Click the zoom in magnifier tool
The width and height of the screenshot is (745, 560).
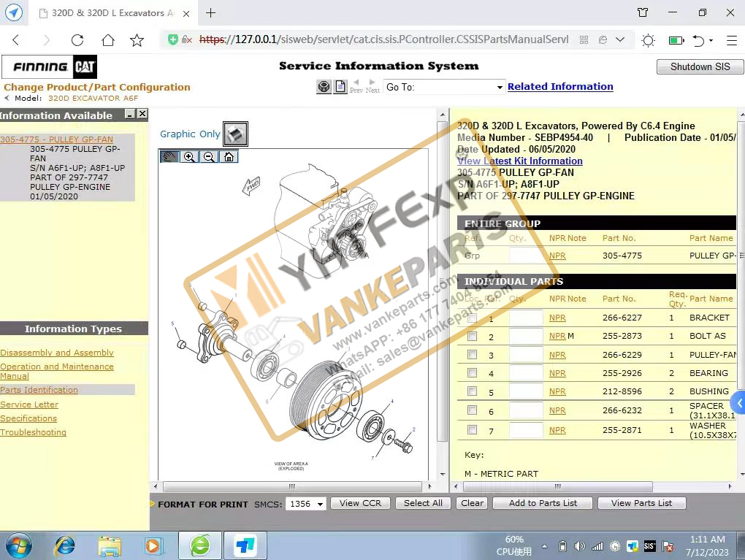[x=189, y=157]
